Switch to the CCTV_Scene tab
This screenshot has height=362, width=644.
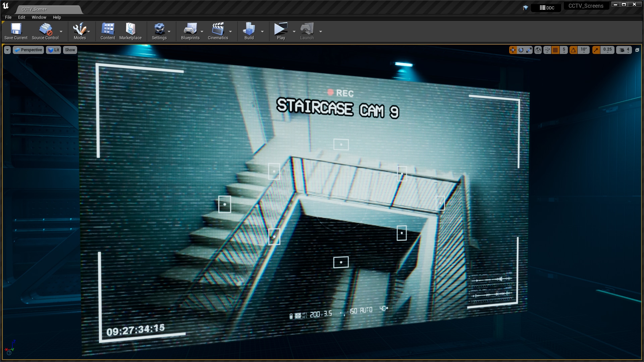[34, 9]
